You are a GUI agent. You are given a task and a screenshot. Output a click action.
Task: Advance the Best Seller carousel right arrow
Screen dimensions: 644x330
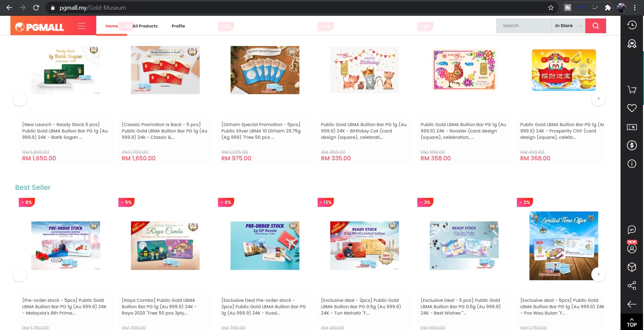(598, 274)
